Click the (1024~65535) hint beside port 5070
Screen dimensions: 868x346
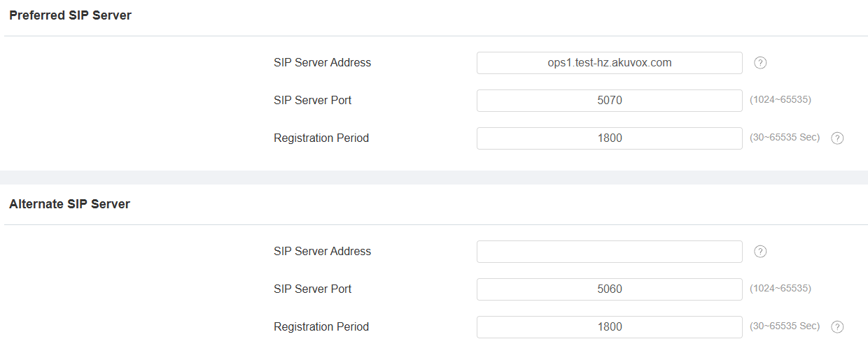tap(780, 100)
